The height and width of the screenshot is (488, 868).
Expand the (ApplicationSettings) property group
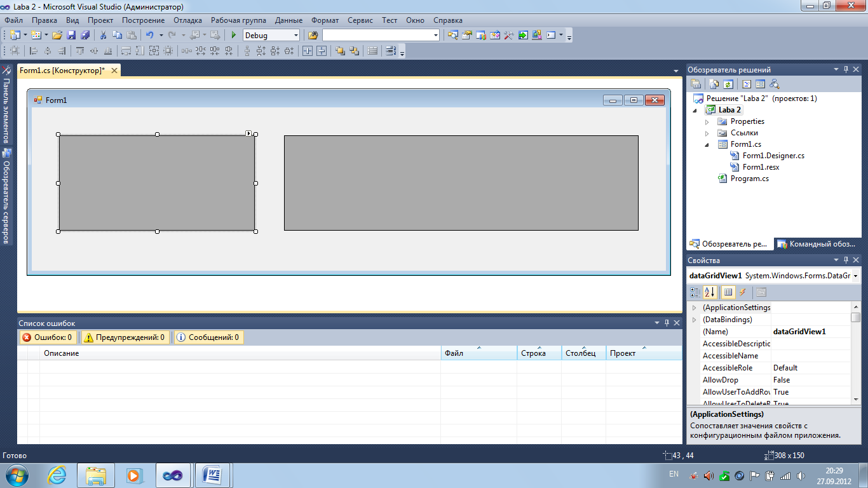pyautogui.click(x=694, y=308)
